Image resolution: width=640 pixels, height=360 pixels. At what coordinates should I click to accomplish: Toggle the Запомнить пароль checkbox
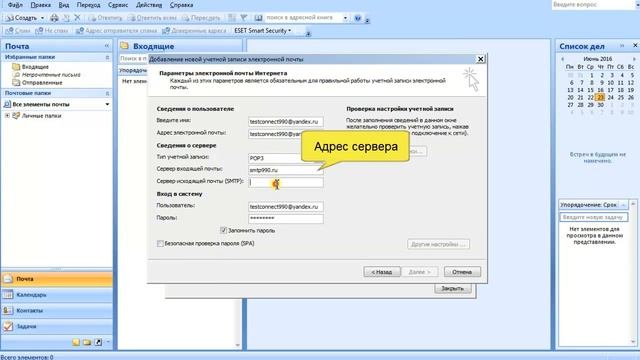[x=224, y=230]
